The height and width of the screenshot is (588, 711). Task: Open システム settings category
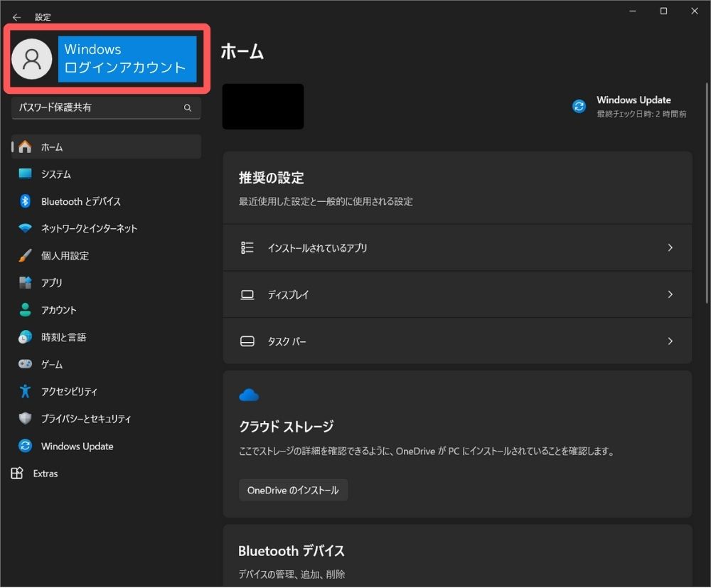tap(106, 174)
